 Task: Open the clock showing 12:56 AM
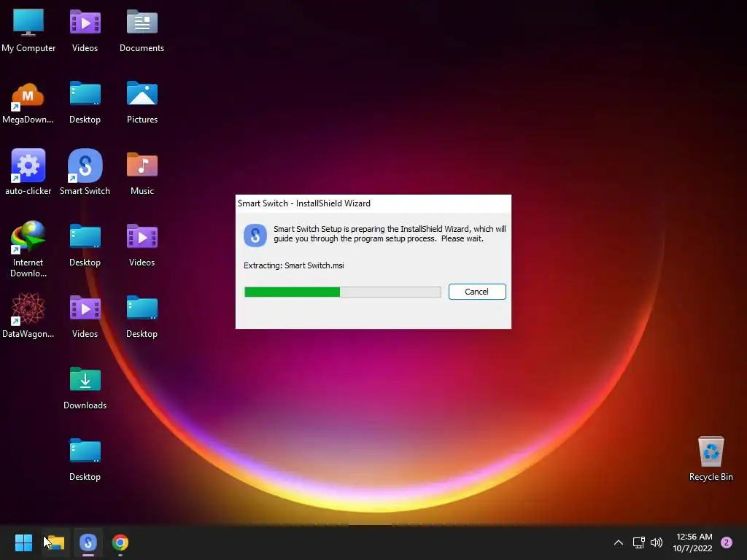pos(693,542)
